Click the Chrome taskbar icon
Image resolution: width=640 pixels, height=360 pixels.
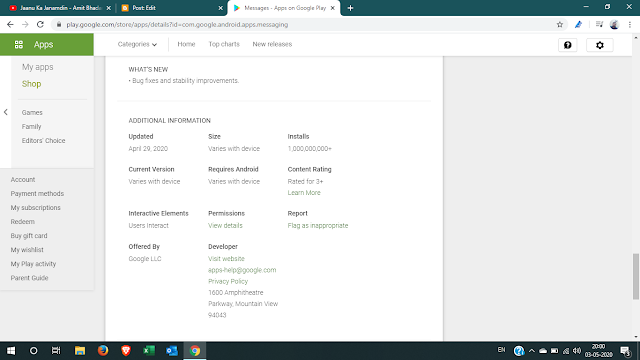[x=195, y=351]
